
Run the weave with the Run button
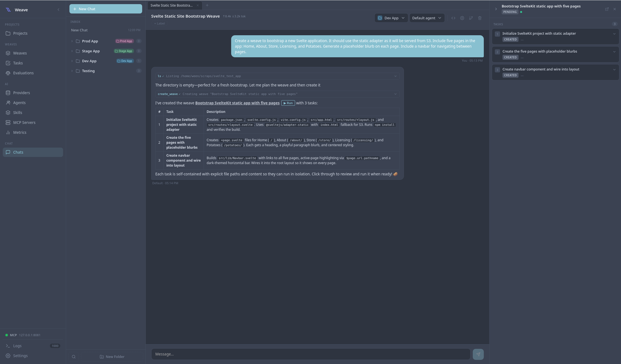pyautogui.click(x=288, y=103)
